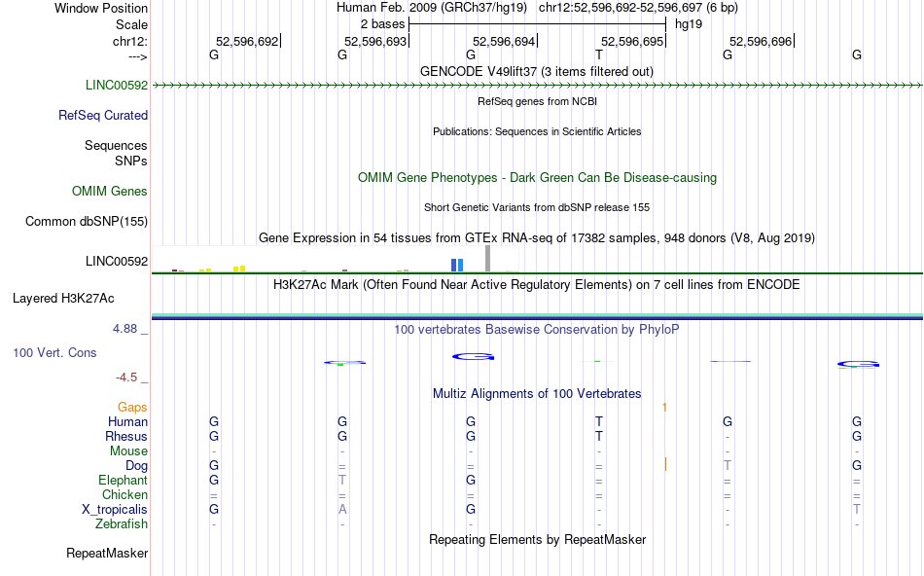Click the LINC00592 GTEx expression label

117,261
